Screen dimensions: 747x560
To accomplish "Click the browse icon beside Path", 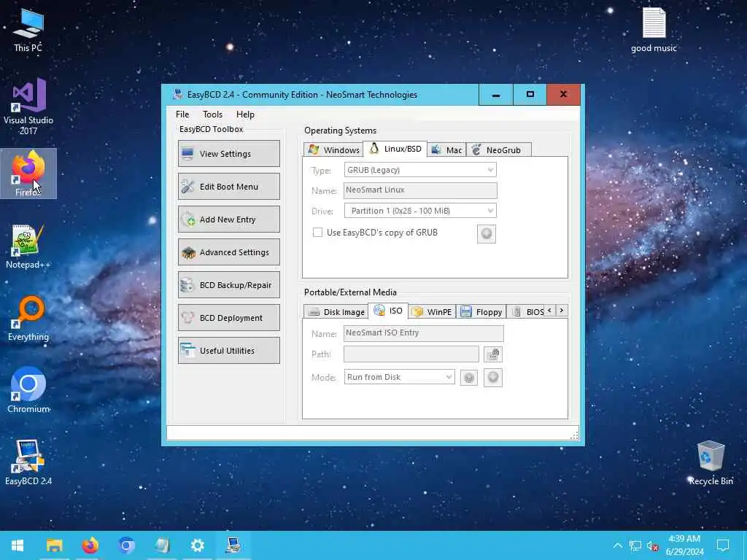I will tap(493, 354).
